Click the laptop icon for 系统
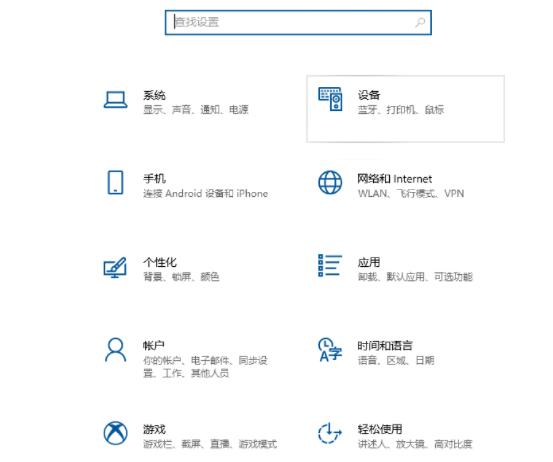This screenshot has width=553, height=462. (116, 100)
